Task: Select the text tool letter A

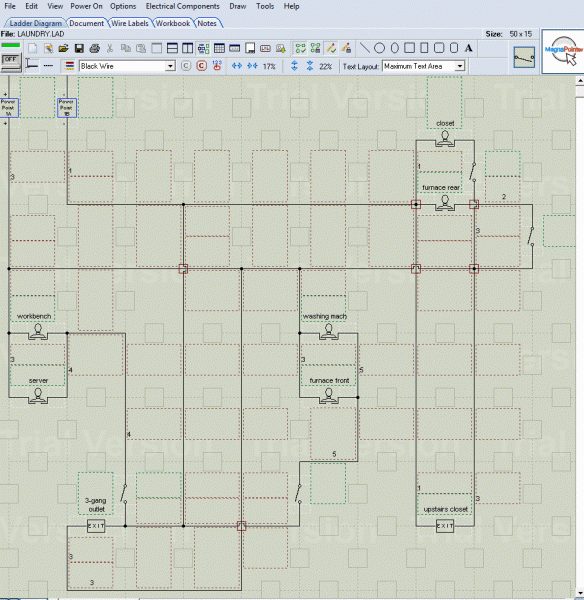Action: click(469, 48)
